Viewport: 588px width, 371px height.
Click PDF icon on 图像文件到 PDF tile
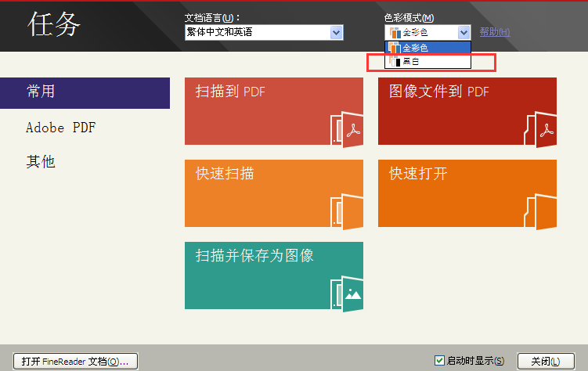click(540, 129)
